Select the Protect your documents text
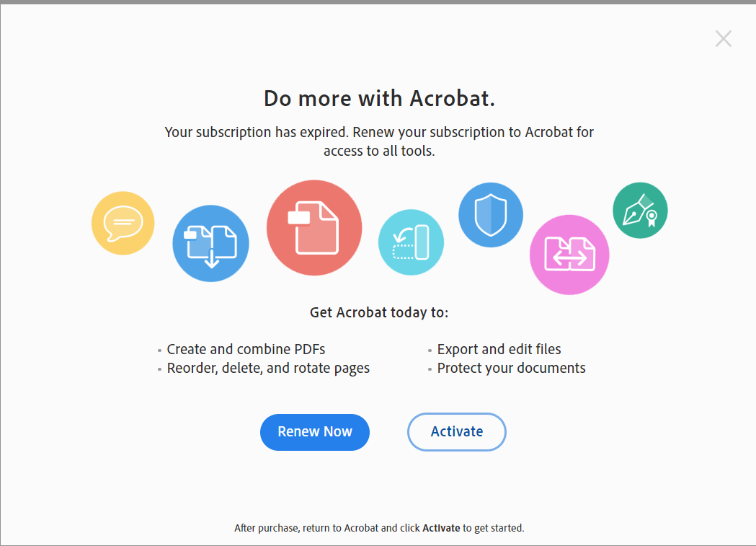756x546 pixels. point(511,368)
